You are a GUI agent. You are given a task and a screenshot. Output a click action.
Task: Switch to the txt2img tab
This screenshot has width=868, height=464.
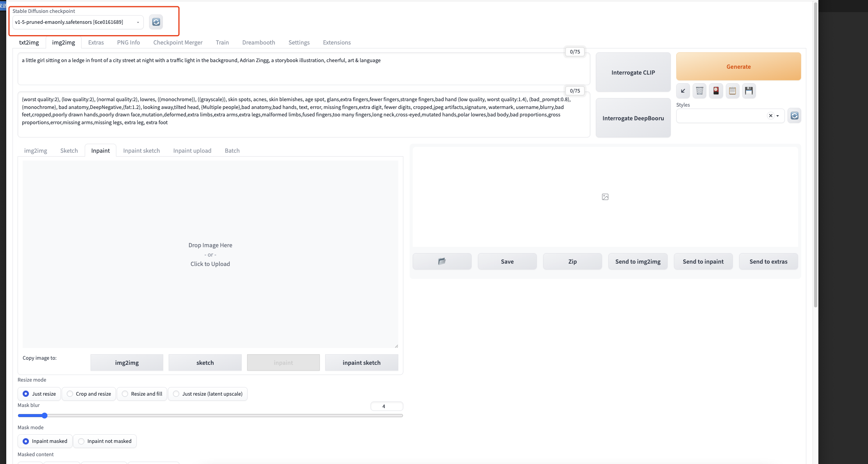click(x=29, y=42)
